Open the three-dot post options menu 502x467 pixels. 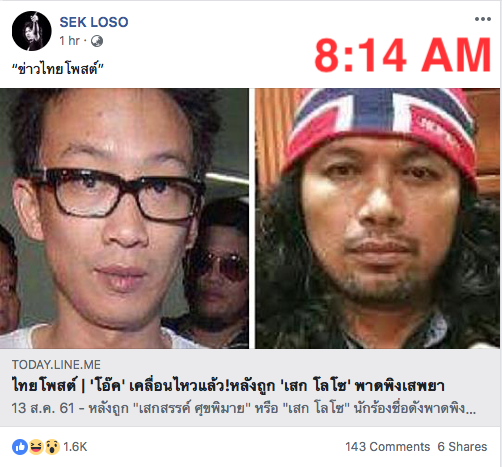(483, 19)
